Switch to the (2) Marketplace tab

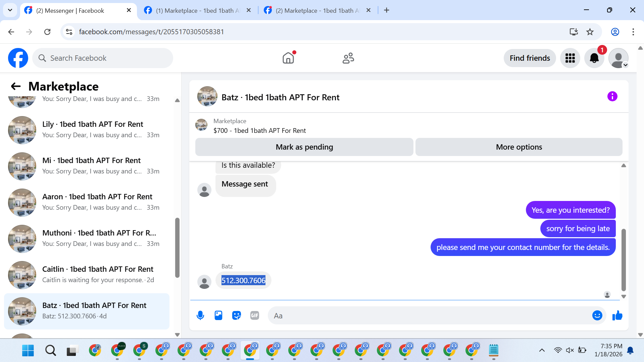tap(317, 10)
